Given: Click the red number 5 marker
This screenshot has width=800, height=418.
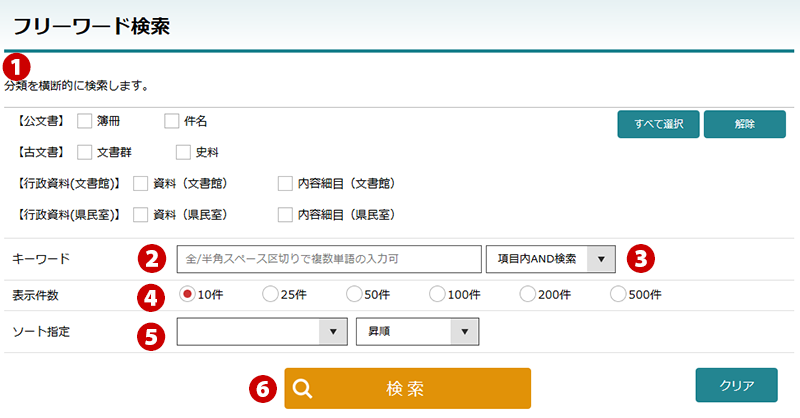Looking at the screenshot, I should pos(151,337).
